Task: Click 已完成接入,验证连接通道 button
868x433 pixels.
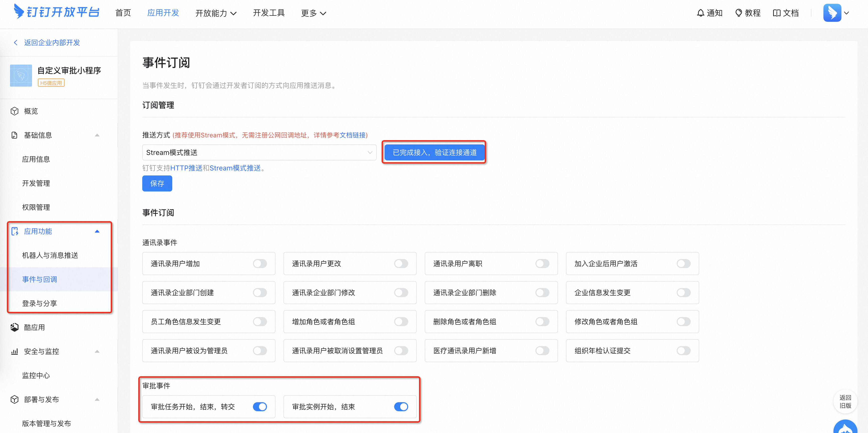Action: 434,152
